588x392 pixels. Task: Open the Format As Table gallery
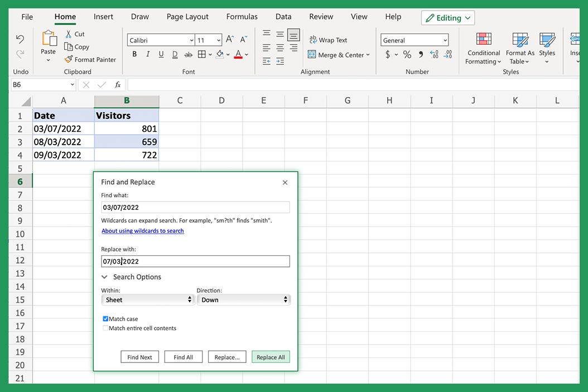pyautogui.click(x=520, y=47)
